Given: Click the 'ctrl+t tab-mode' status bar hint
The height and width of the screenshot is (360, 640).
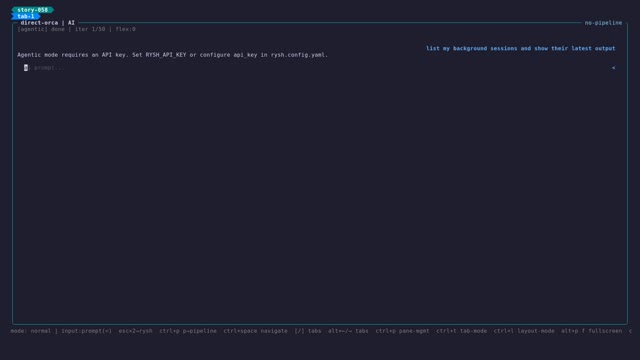Looking at the screenshot, I should point(462,331).
